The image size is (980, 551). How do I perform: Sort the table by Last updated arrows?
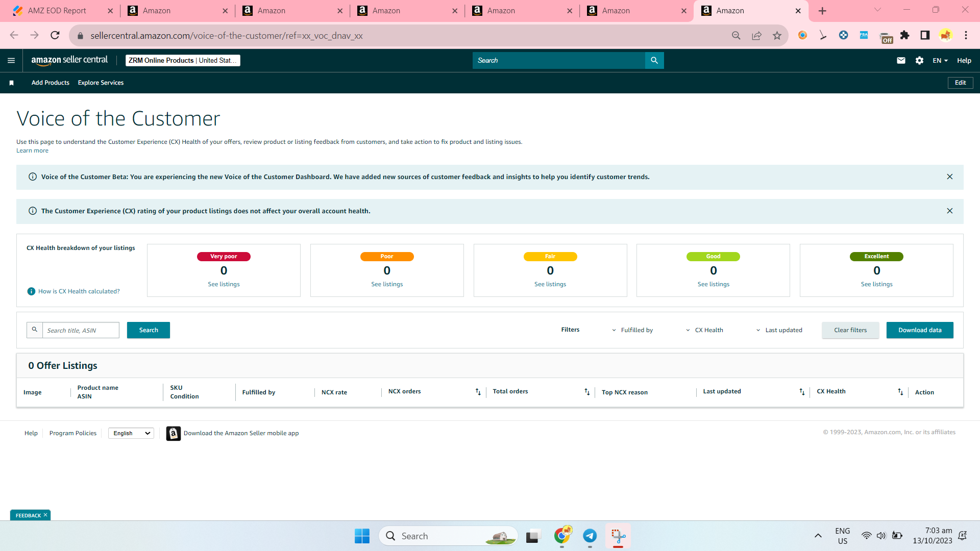click(802, 392)
